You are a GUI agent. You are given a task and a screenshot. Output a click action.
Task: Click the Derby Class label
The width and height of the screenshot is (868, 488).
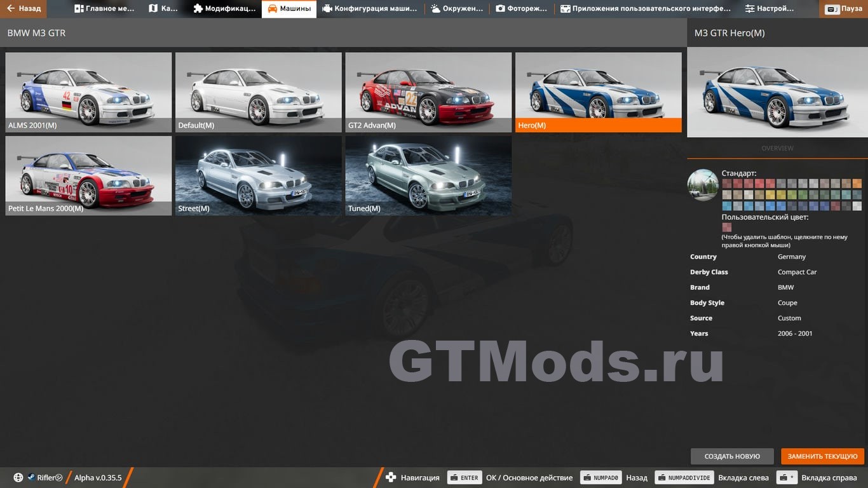tap(709, 272)
